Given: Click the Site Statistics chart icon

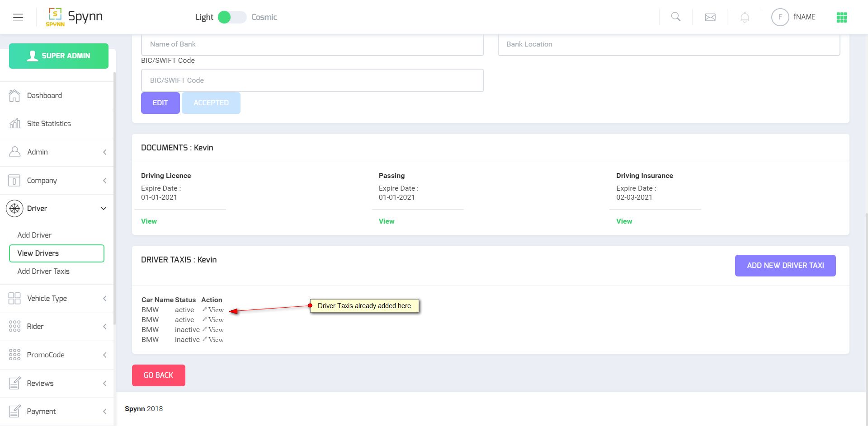Looking at the screenshot, I should (x=14, y=123).
